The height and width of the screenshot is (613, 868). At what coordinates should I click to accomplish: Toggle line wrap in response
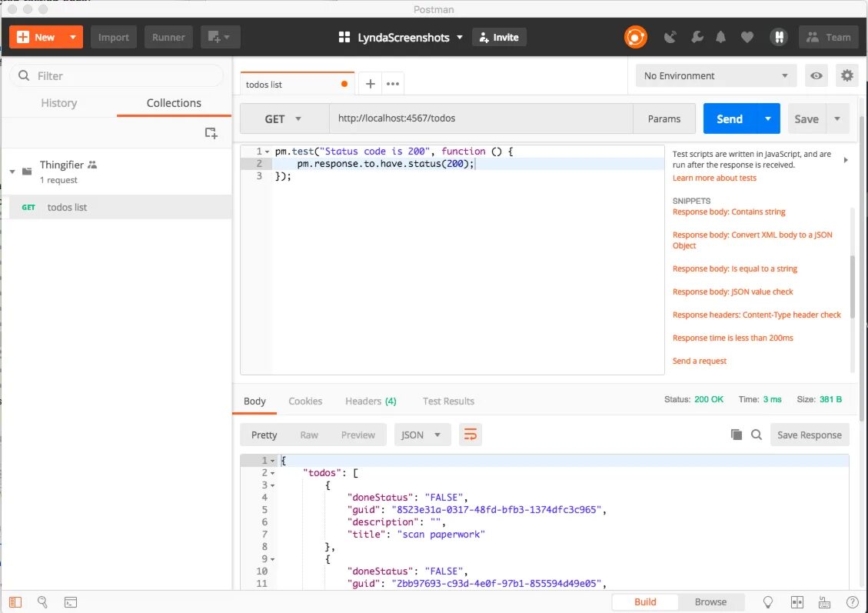click(470, 435)
